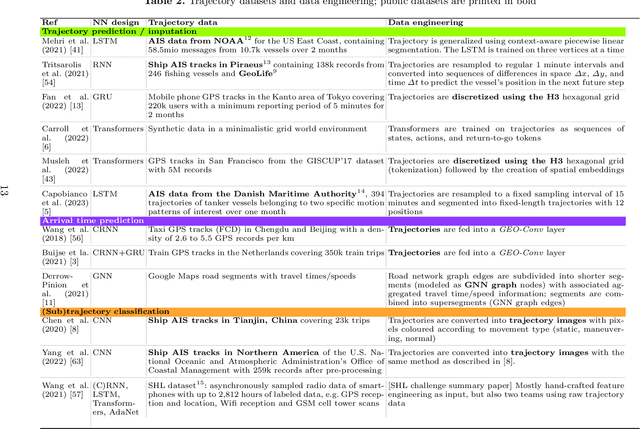Click citation [54] next to Tritsarolis et al.
Image resolution: width=640 pixels, height=429 pixels.
[49, 84]
